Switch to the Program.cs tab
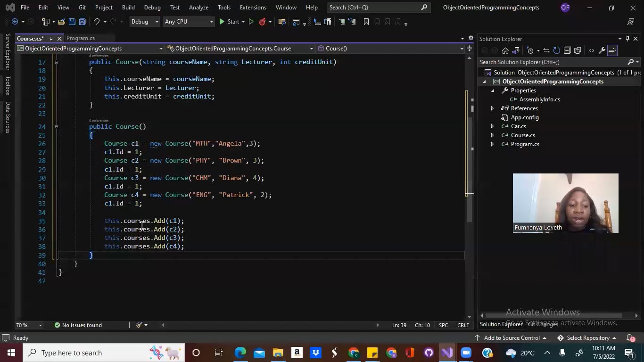The image size is (644, 362). tap(81, 38)
